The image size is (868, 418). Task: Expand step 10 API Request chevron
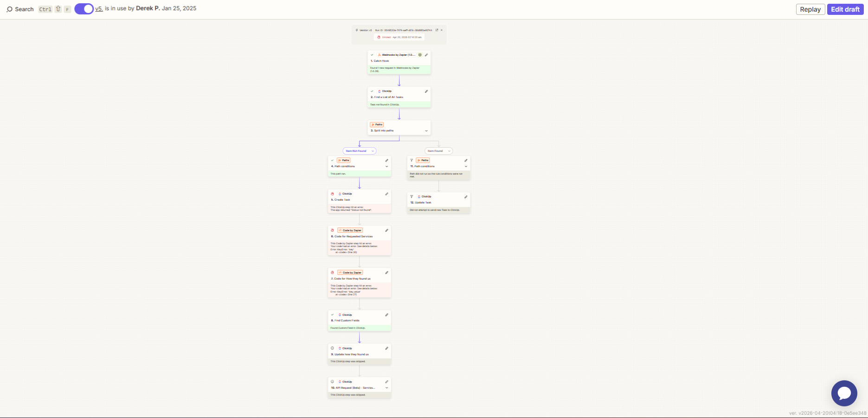tap(386, 388)
